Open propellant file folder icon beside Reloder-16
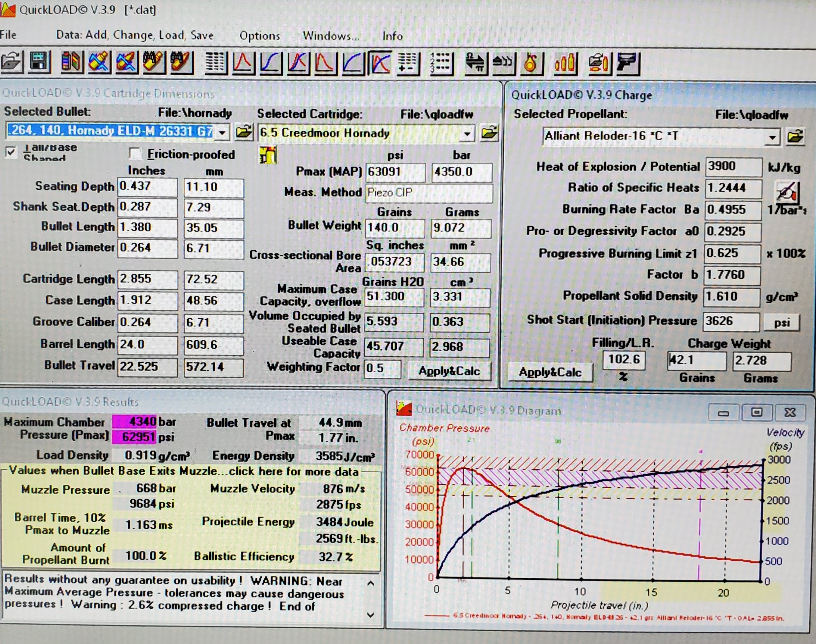This screenshot has width=816, height=644. (x=795, y=137)
